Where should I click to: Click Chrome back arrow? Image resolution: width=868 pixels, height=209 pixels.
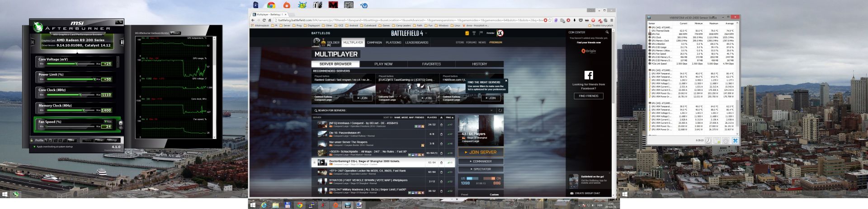253,20
